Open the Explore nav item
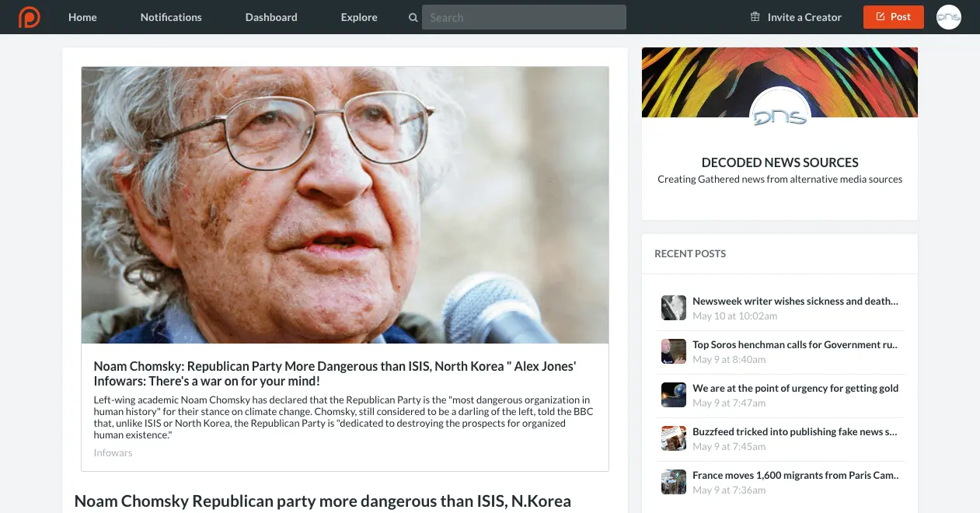The image size is (980, 513). click(359, 17)
